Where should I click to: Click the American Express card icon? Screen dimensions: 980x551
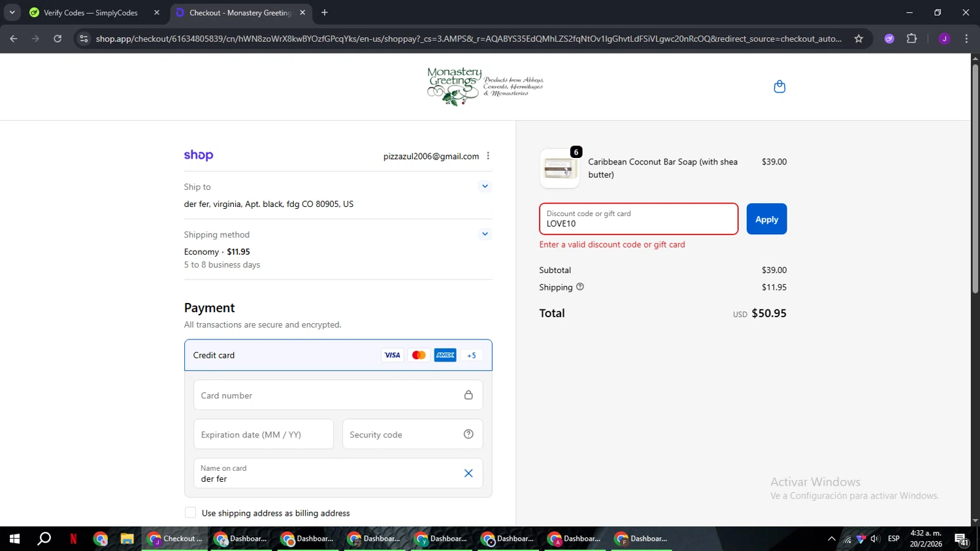coord(446,355)
